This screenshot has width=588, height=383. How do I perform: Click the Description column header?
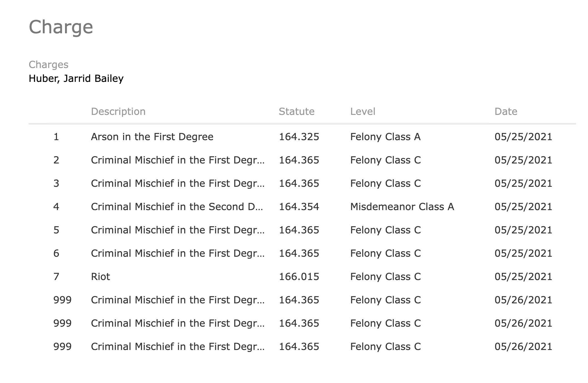118,112
